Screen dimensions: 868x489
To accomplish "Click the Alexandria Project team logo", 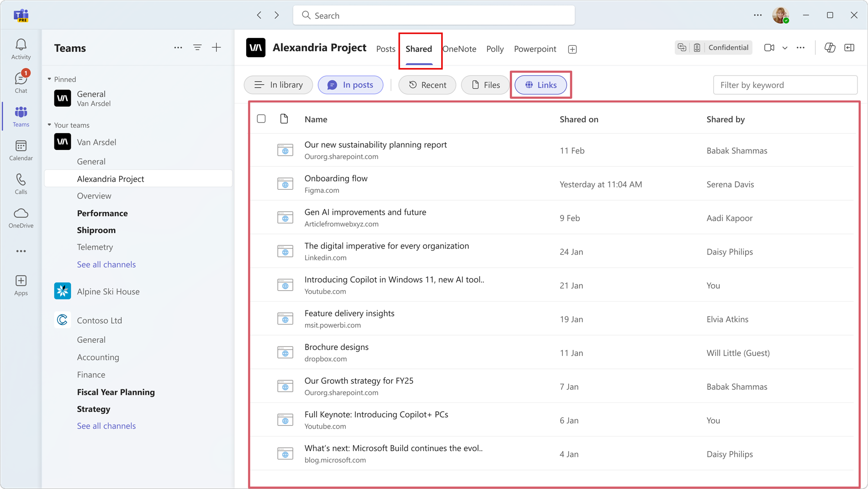I will click(256, 48).
